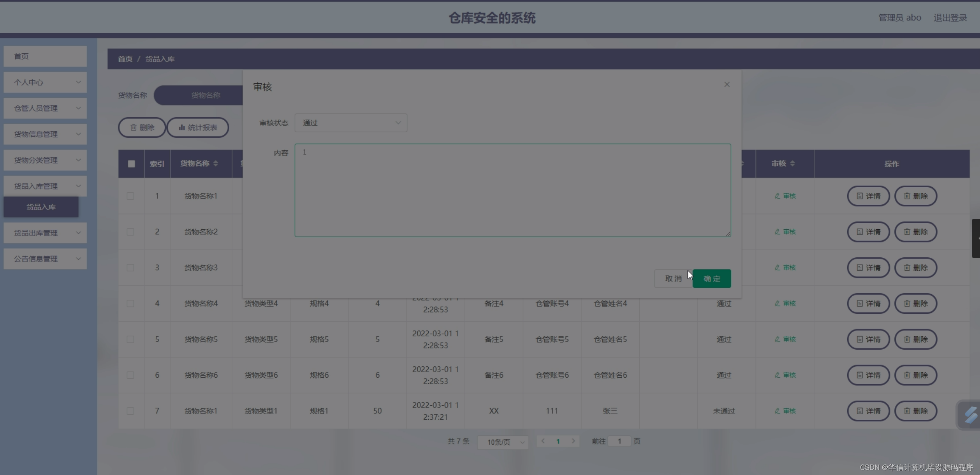Open the 首页 sidebar menu item
Image resolution: width=980 pixels, height=475 pixels.
pyautogui.click(x=45, y=56)
